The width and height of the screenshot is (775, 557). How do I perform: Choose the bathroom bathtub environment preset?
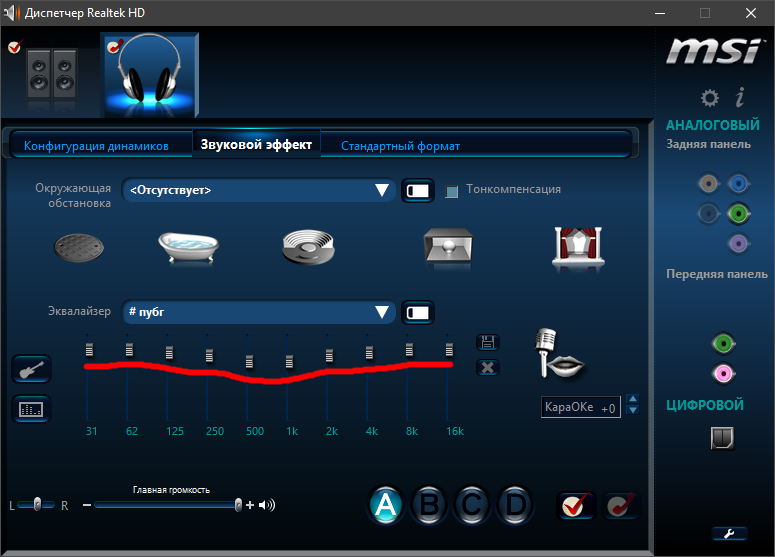[x=189, y=247]
